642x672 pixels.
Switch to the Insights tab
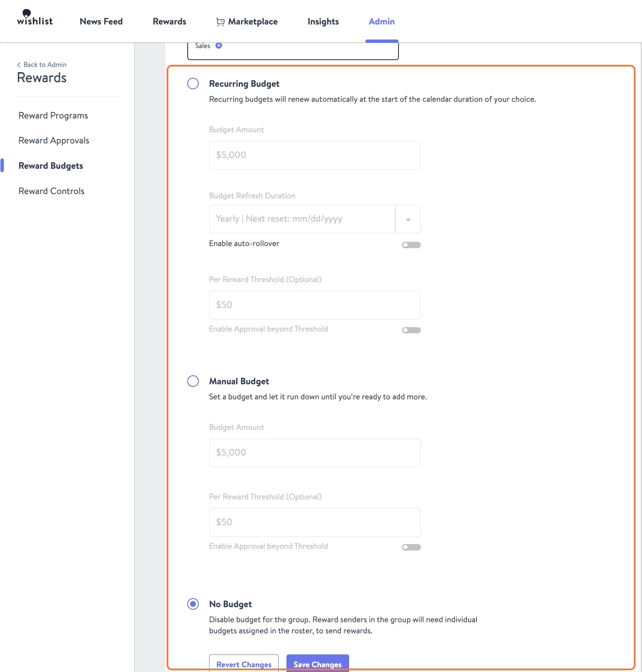point(323,21)
